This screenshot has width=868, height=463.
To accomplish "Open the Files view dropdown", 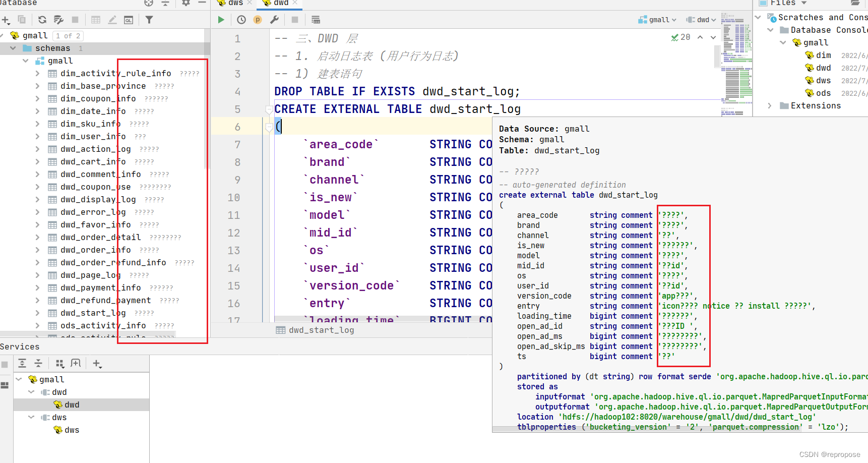I will click(x=782, y=3).
